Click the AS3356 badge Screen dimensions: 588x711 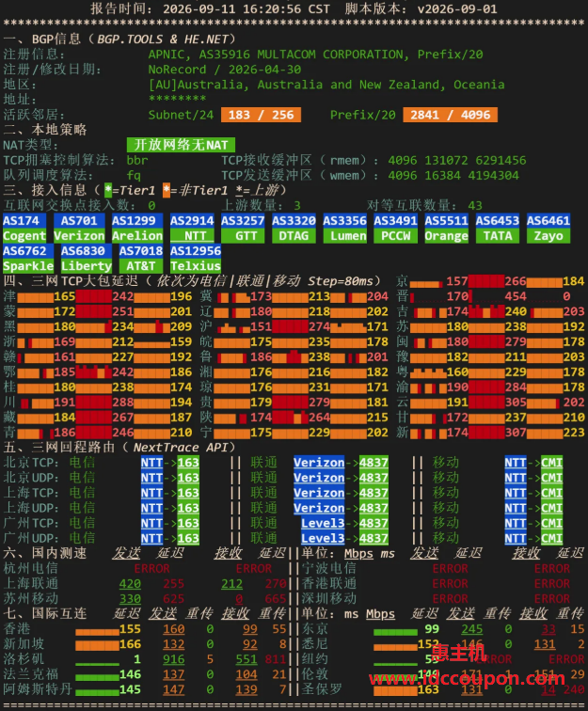[344, 221]
